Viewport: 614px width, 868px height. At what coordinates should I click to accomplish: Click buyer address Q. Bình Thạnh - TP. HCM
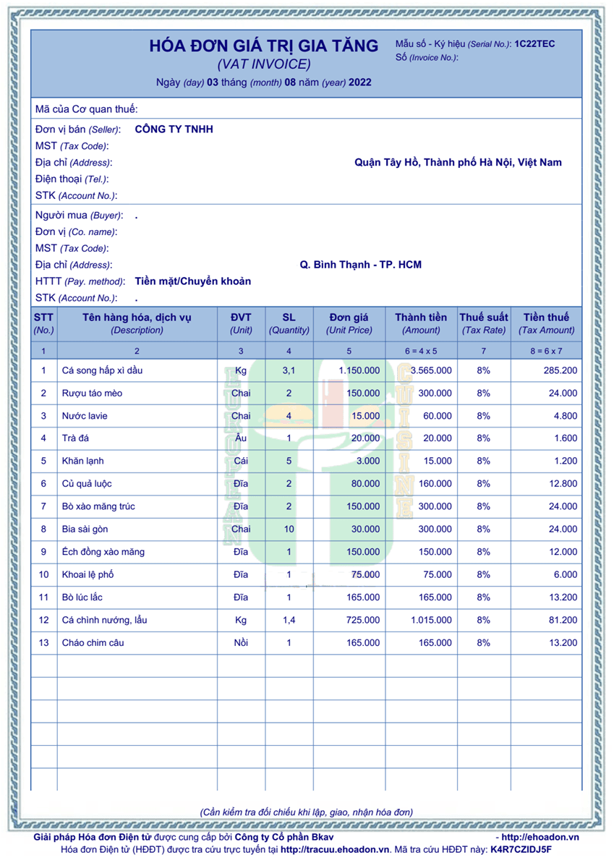(x=360, y=265)
